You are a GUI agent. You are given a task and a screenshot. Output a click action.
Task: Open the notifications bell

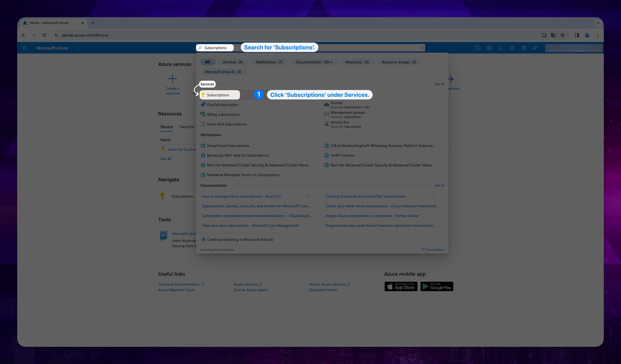pos(501,48)
